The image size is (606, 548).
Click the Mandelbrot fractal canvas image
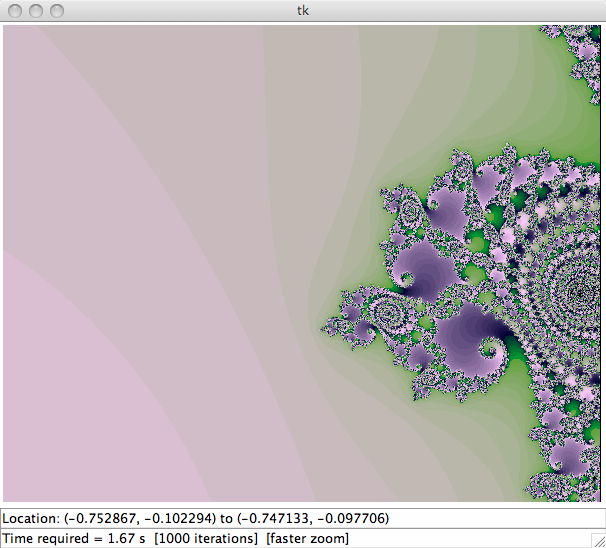(x=302, y=264)
